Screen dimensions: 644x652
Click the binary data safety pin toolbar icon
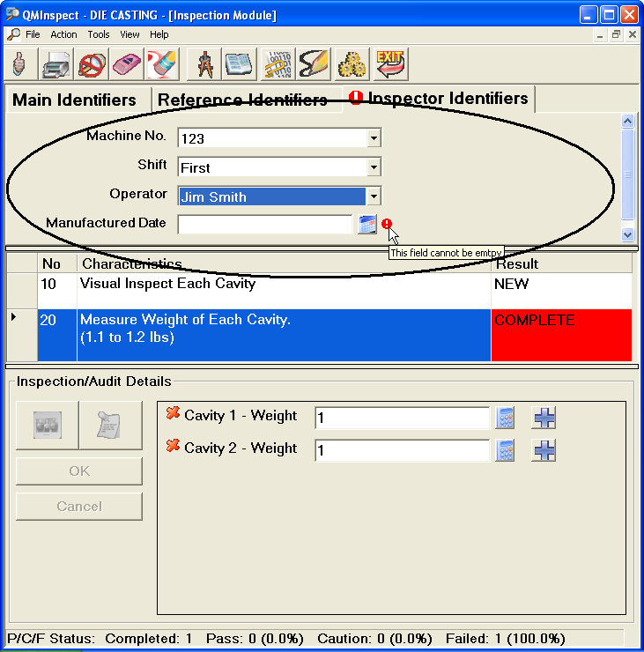point(278,63)
